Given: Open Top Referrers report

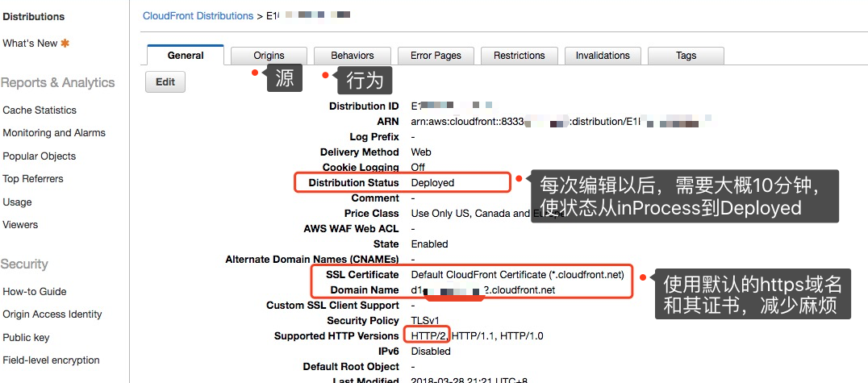Looking at the screenshot, I should (32, 179).
